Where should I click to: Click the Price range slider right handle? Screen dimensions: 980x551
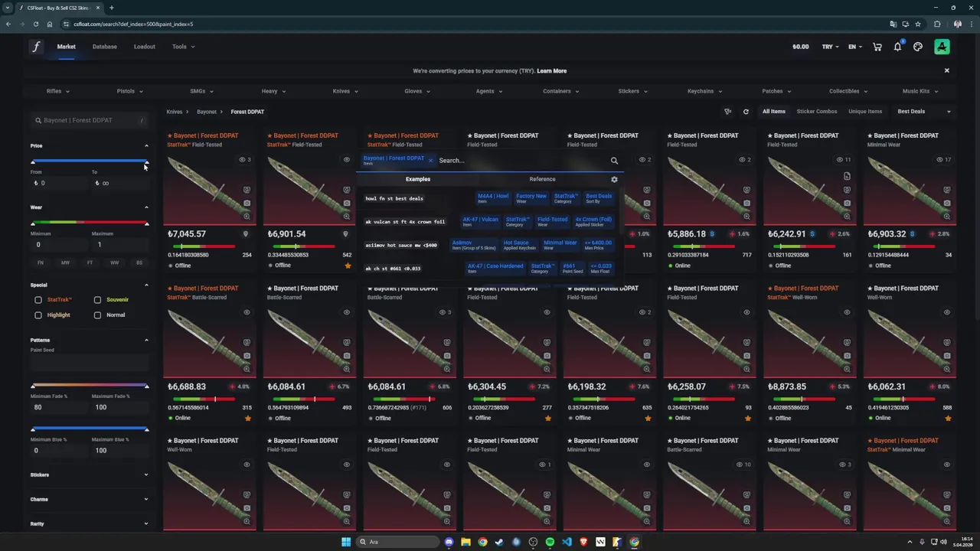click(x=145, y=161)
